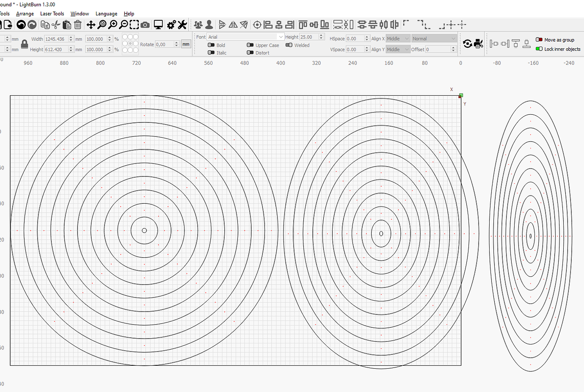Enable Bold text formatting

point(210,45)
